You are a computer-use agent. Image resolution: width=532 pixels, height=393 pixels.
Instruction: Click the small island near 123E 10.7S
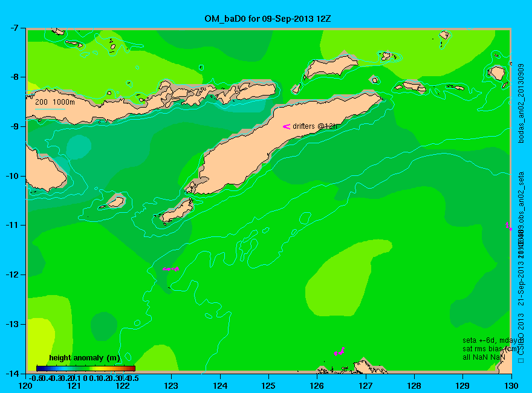178,211
